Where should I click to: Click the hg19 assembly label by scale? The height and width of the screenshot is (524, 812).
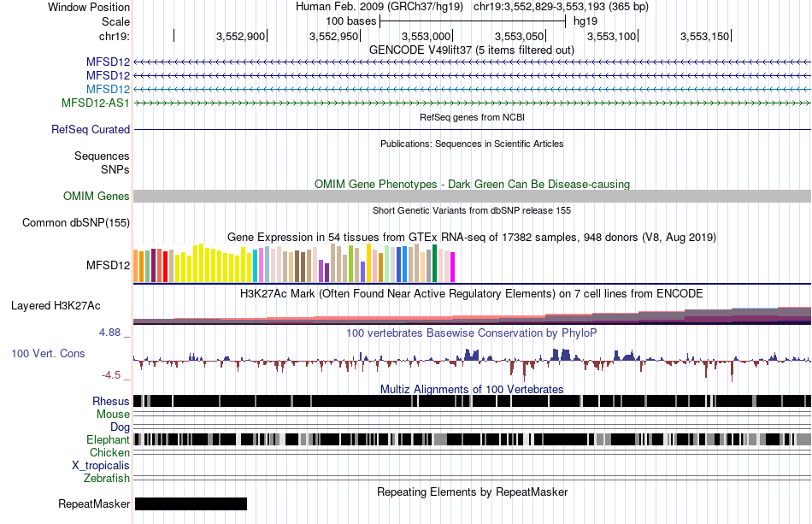click(585, 21)
